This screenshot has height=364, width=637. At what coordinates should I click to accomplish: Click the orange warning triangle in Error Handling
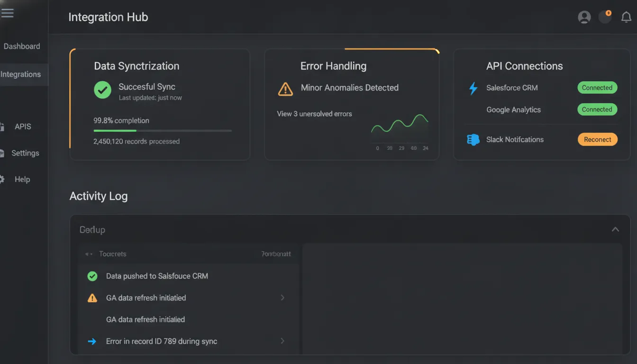[x=285, y=89]
